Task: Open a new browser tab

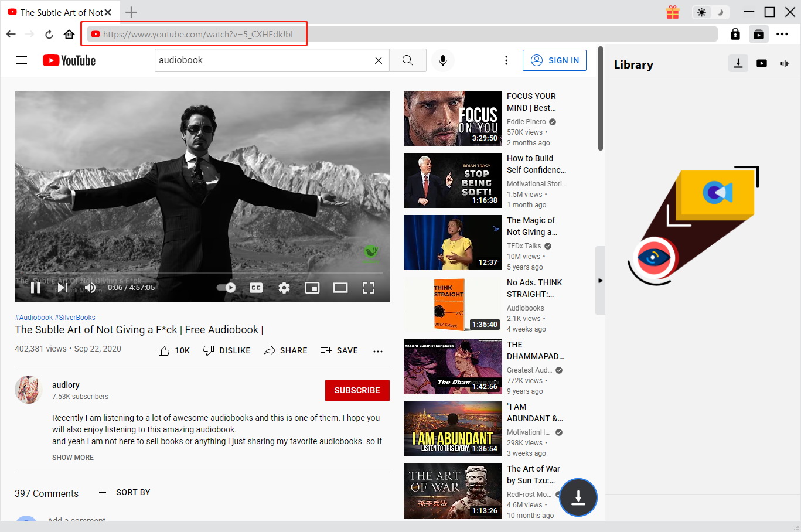Action: point(131,12)
